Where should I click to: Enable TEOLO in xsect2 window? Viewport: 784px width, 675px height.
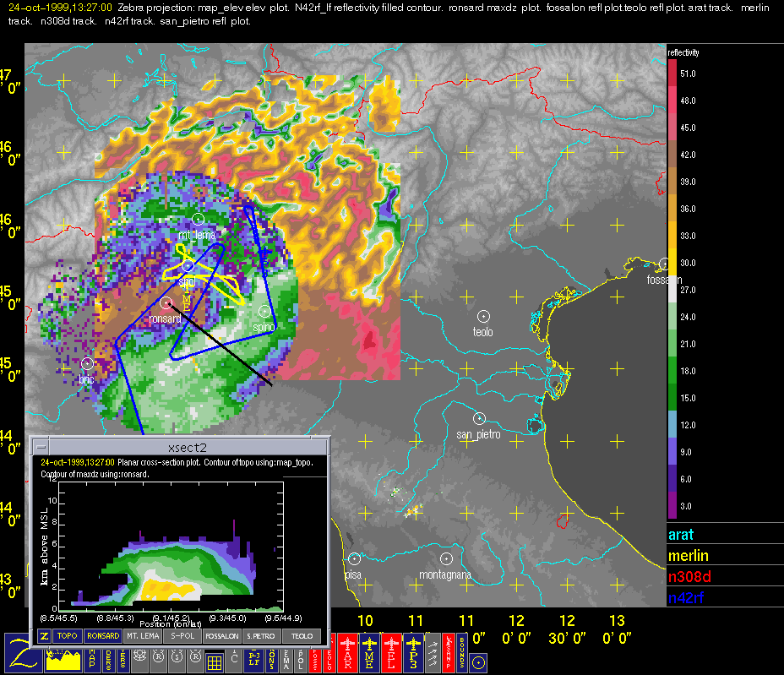(302, 636)
